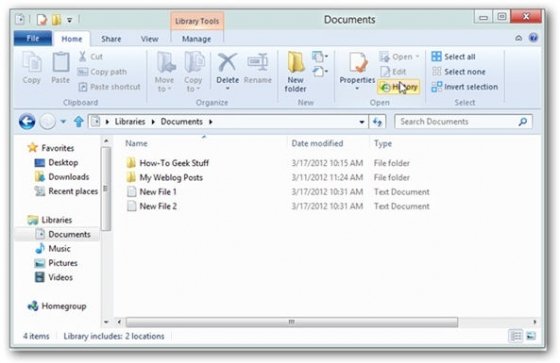Open the New item dropdown icon
Image resolution: width=560 pixels, height=363 pixels.
320,57
